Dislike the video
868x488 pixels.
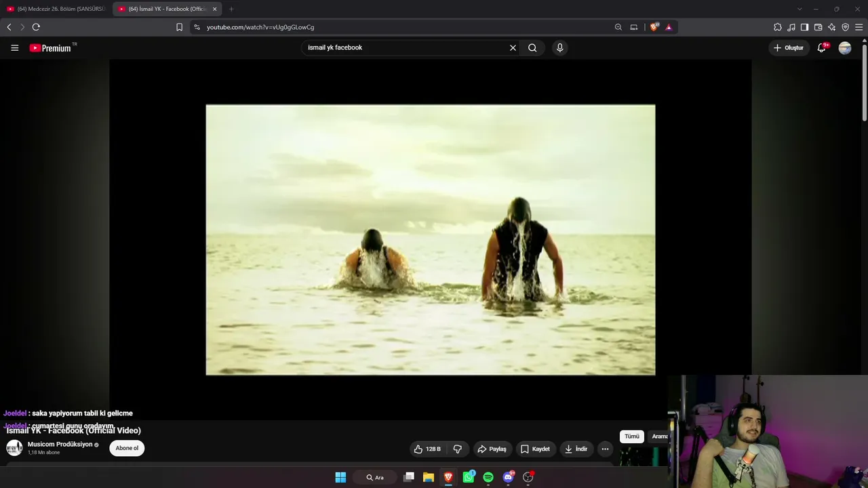pyautogui.click(x=458, y=449)
